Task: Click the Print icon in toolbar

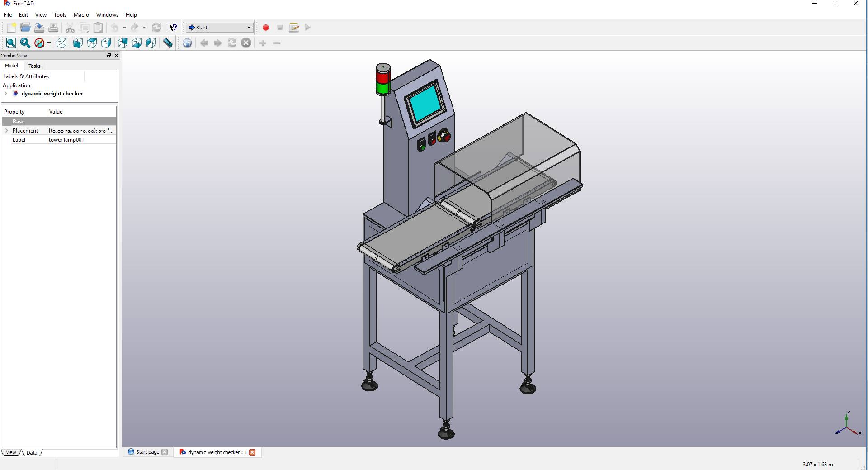Action: (x=53, y=28)
